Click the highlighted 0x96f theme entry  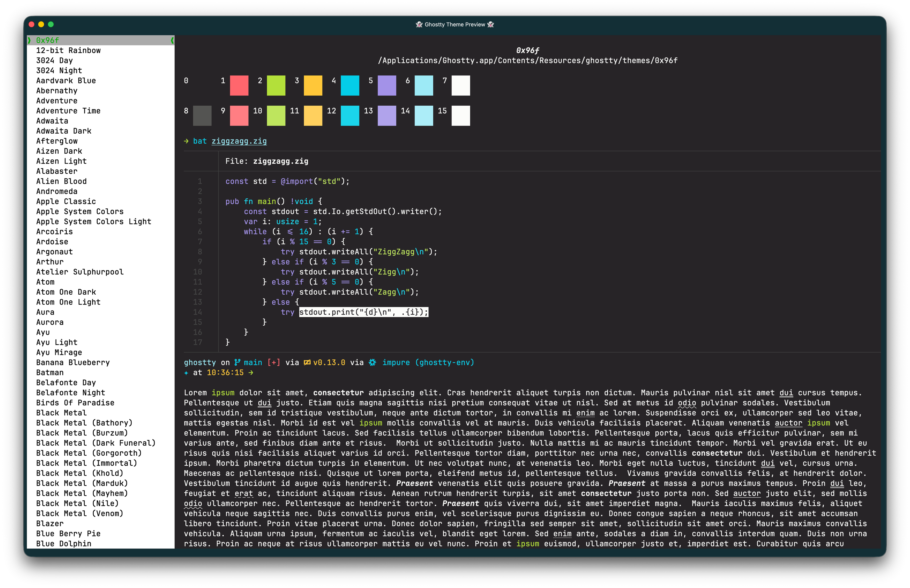pos(101,40)
